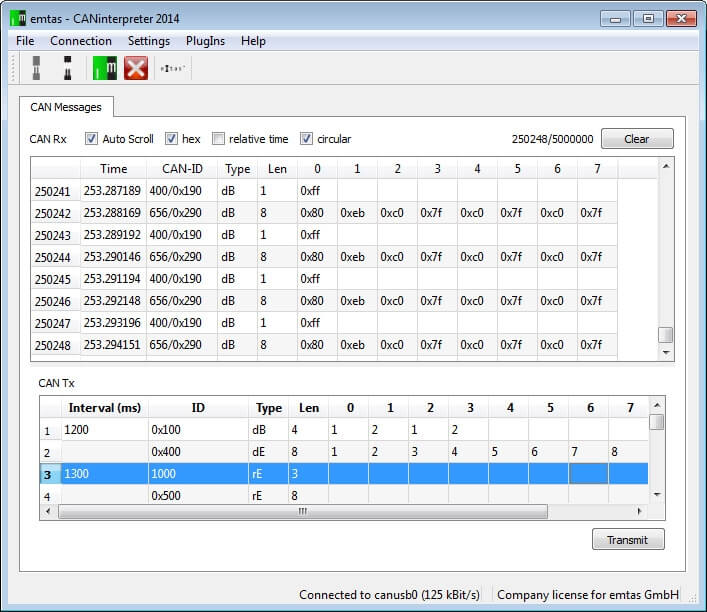Click the black disconnect plug icon
Screen dimensions: 707x612
click(68, 68)
